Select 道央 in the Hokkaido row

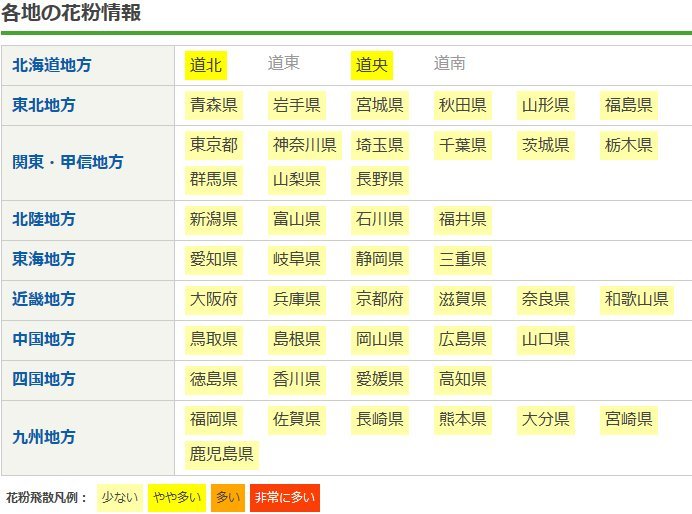tap(372, 65)
